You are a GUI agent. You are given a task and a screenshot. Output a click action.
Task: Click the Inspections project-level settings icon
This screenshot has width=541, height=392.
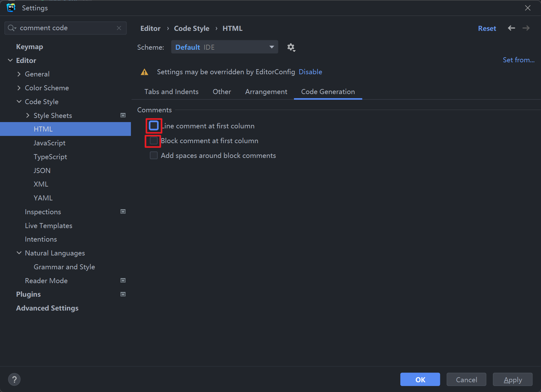tap(123, 212)
